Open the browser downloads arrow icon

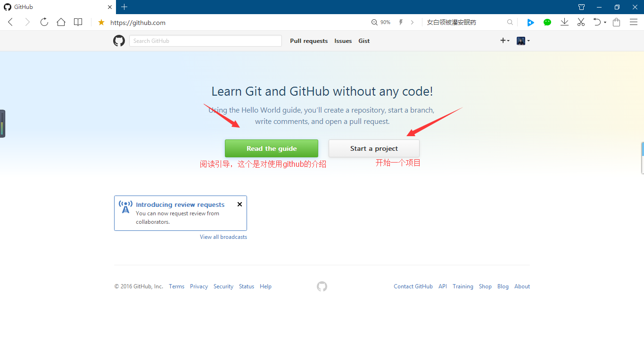point(564,22)
